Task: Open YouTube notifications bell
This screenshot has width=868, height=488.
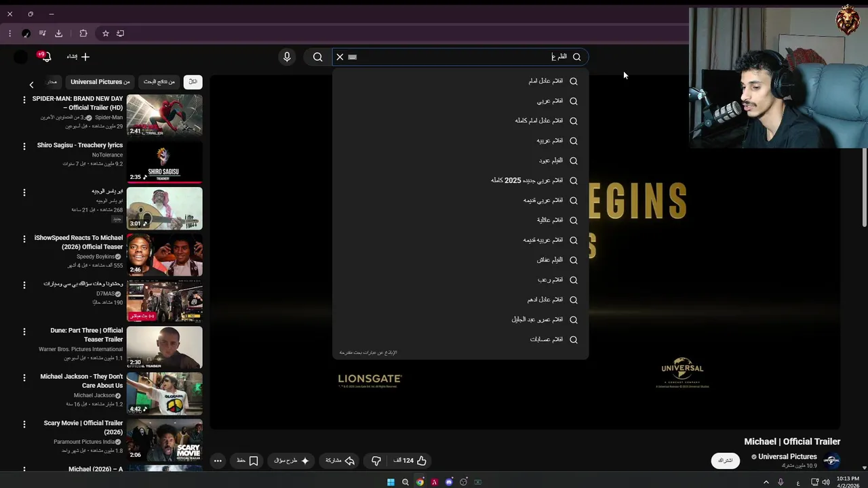Action: click(46, 57)
